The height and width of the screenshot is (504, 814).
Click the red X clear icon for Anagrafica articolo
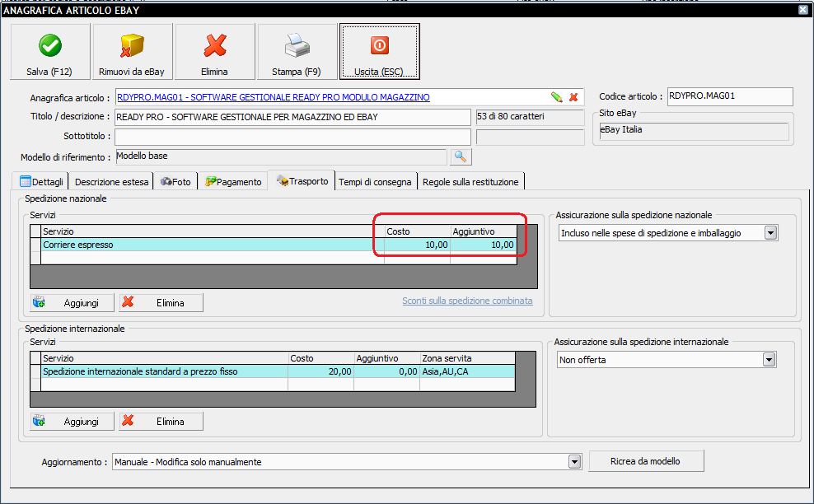tap(573, 97)
